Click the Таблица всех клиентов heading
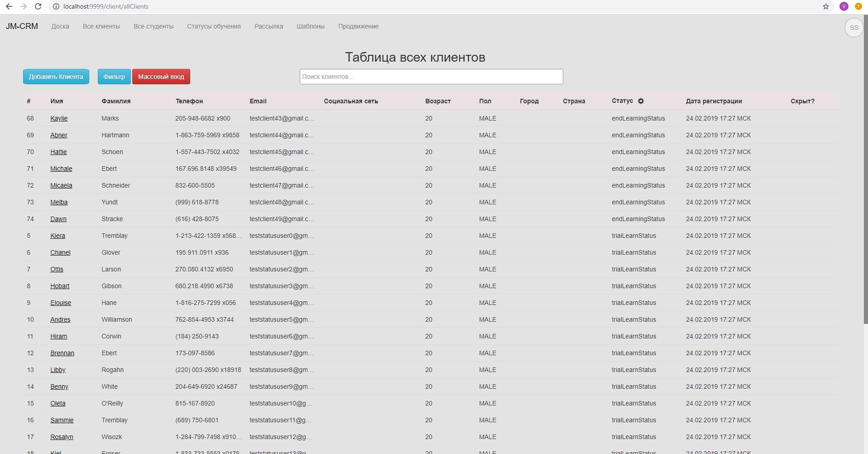This screenshot has width=868, height=454. coord(415,57)
